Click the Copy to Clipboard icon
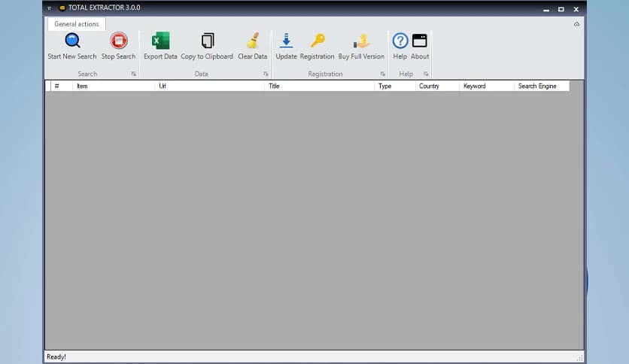 207,41
